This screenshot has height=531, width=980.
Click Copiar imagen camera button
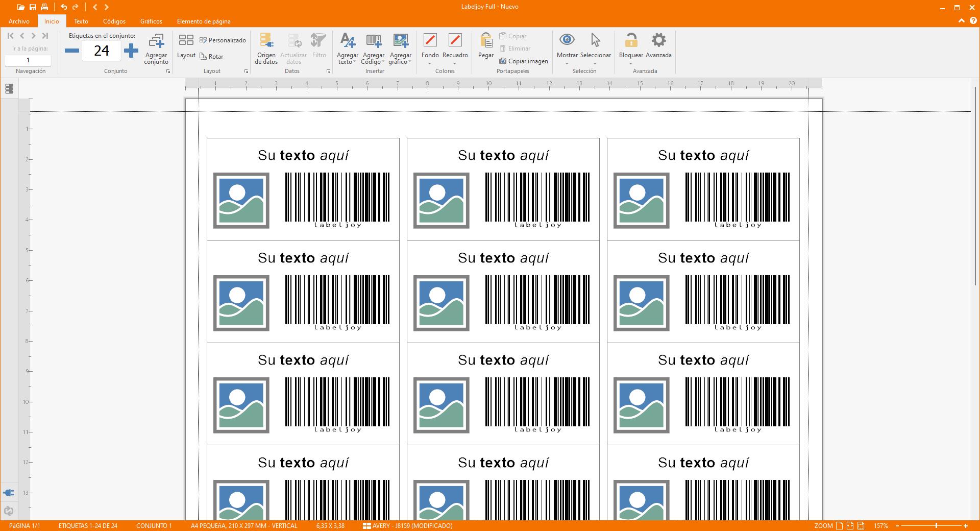point(523,61)
